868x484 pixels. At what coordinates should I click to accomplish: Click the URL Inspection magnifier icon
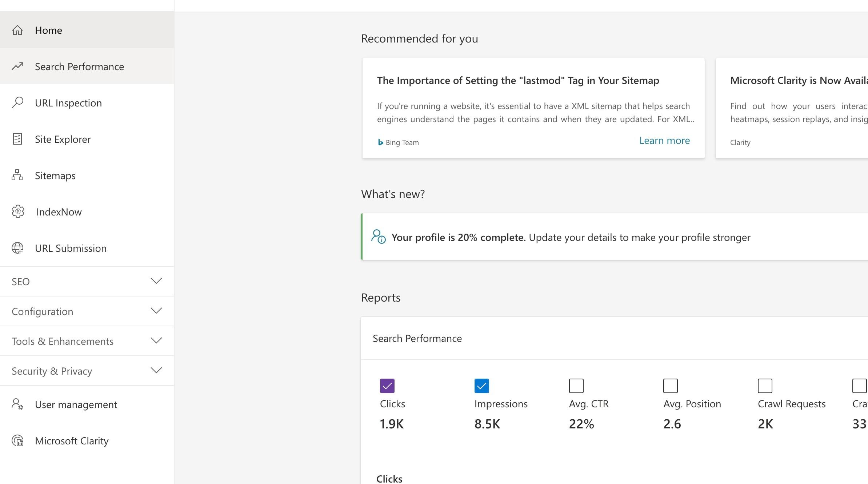pyautogui.click(x=17, y=102)
